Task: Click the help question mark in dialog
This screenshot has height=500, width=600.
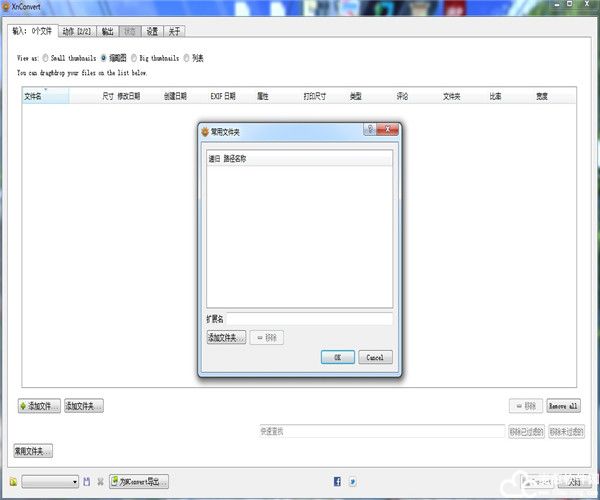Action: 370,129
